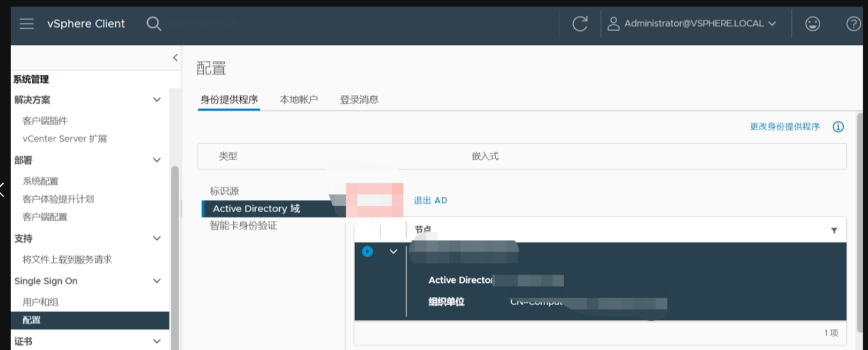The width and height of the screenshot is (868, 350).
Task: Select the node row radio button
Action: click(x=367, y=252)
